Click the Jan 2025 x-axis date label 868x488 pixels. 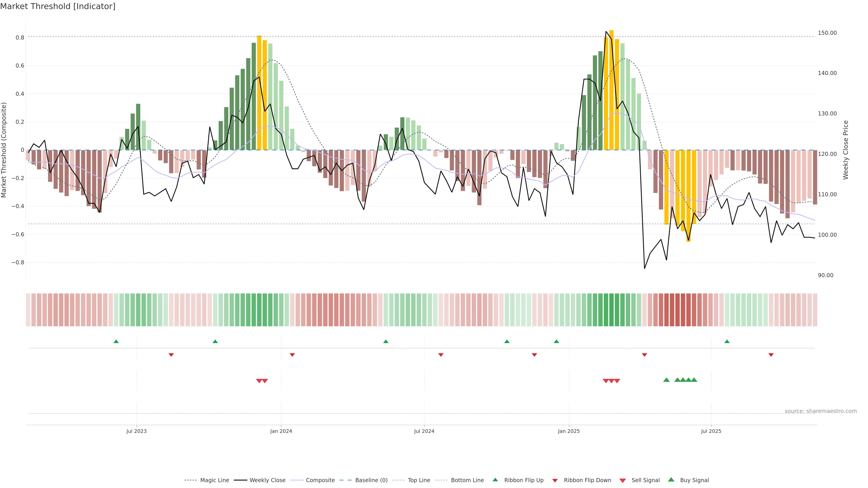tap(569, 431)
